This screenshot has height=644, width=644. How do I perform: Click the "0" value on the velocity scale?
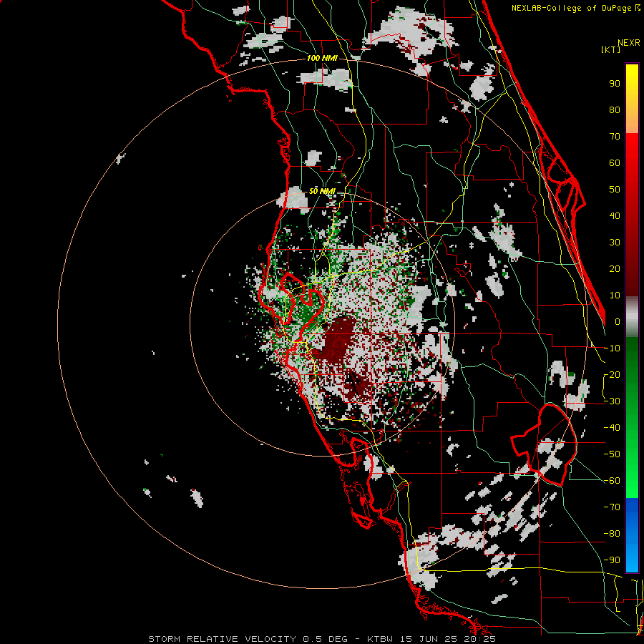[618, 322]
